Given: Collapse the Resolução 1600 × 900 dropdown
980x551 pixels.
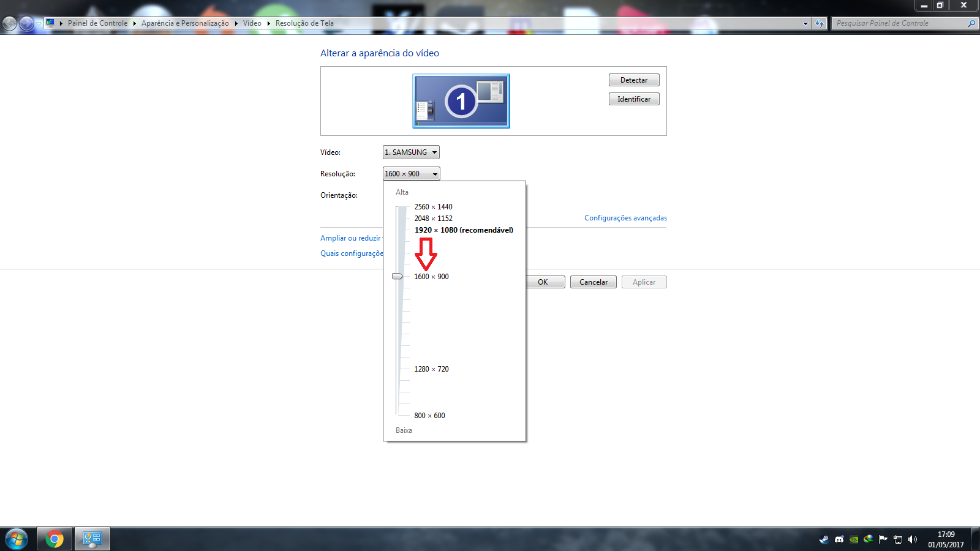Looking at the screenshot, I should 411,174.
